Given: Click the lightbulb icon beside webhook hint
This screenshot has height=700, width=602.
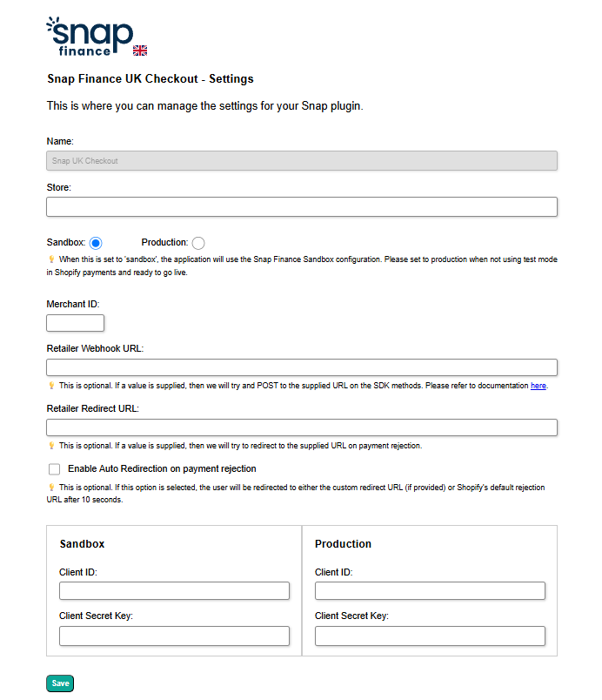Looking at the screenshot, I should pyautogui.click(x=51, y=386).
